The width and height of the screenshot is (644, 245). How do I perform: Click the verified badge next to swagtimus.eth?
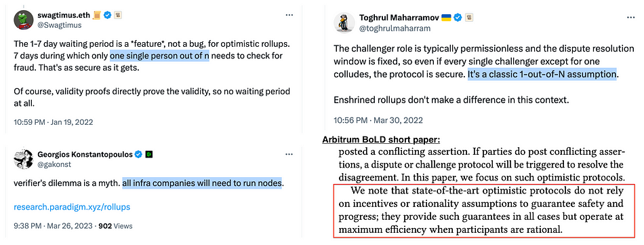click(108, 15)
